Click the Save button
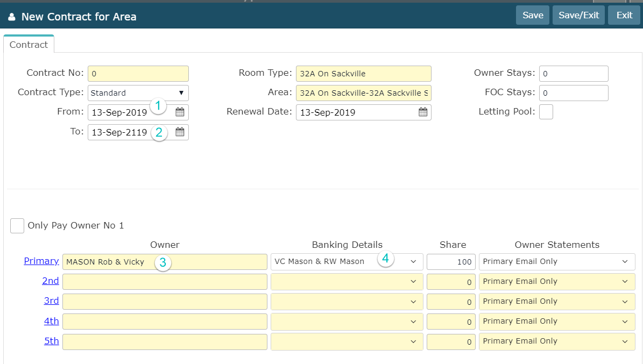 (x=533, y=15)
